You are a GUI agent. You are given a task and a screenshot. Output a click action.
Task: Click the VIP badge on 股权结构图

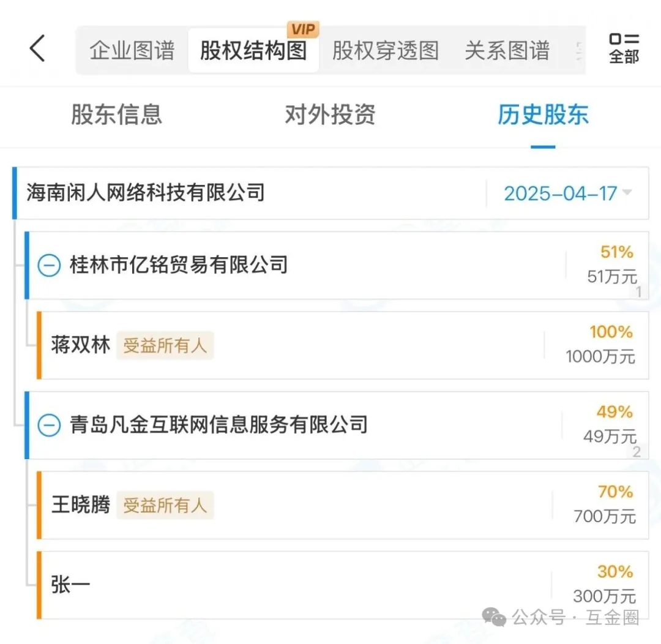click(x=303, y=31)
